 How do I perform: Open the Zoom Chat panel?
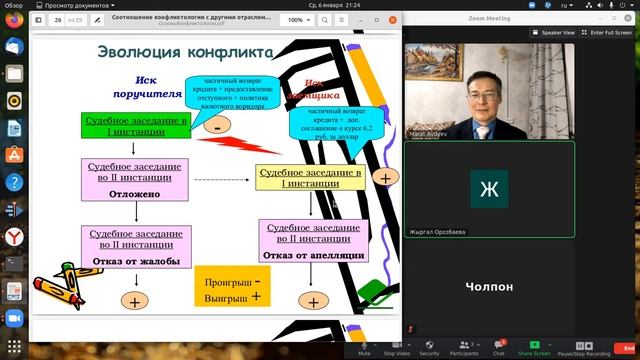pos(499,349)
